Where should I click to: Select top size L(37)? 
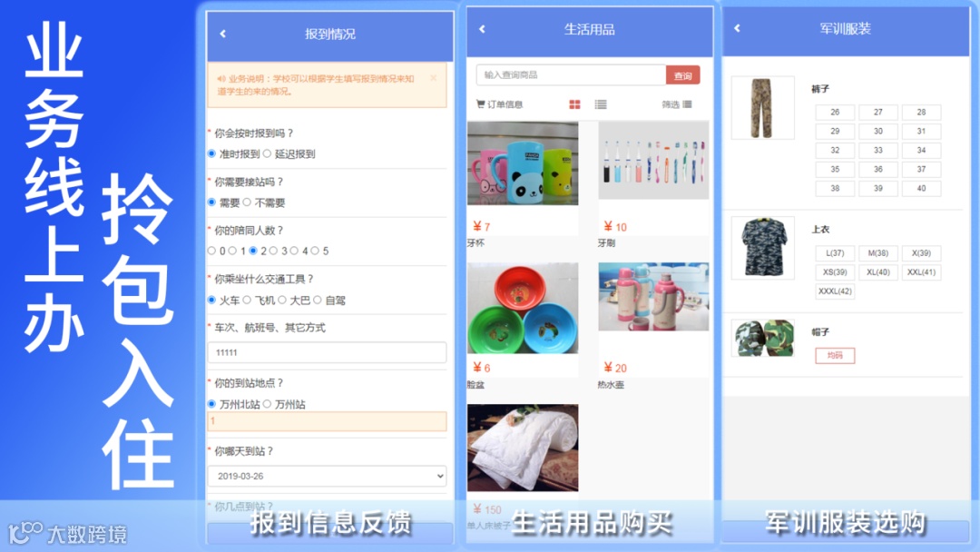835,253
